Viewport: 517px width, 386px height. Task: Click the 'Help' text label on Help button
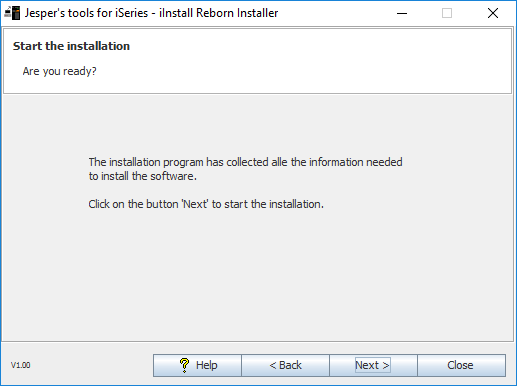pyautogui.click(x=207, y=365)
